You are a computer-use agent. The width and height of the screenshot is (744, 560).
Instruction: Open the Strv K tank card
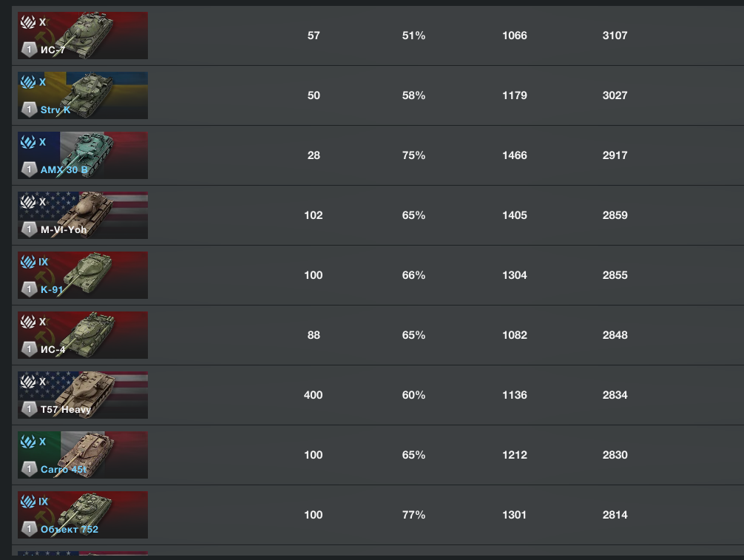pyautogui.click(x=83, y=95)
